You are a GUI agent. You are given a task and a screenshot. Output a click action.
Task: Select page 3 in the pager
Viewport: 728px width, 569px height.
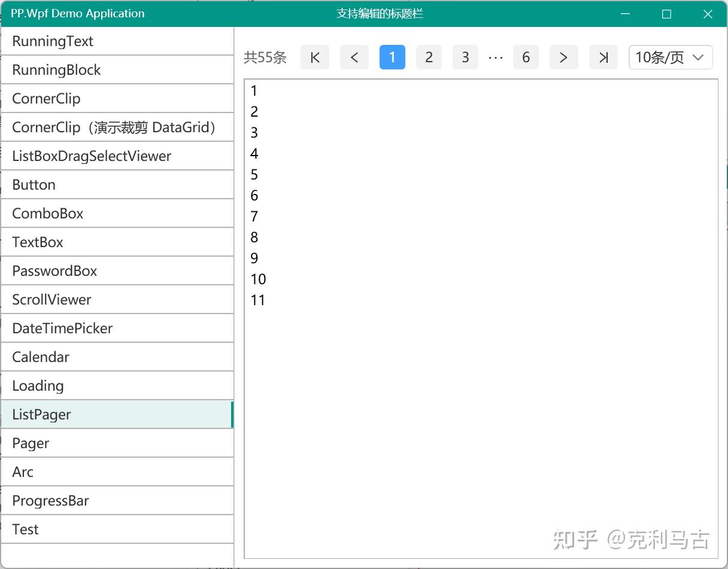click(465, 57)
